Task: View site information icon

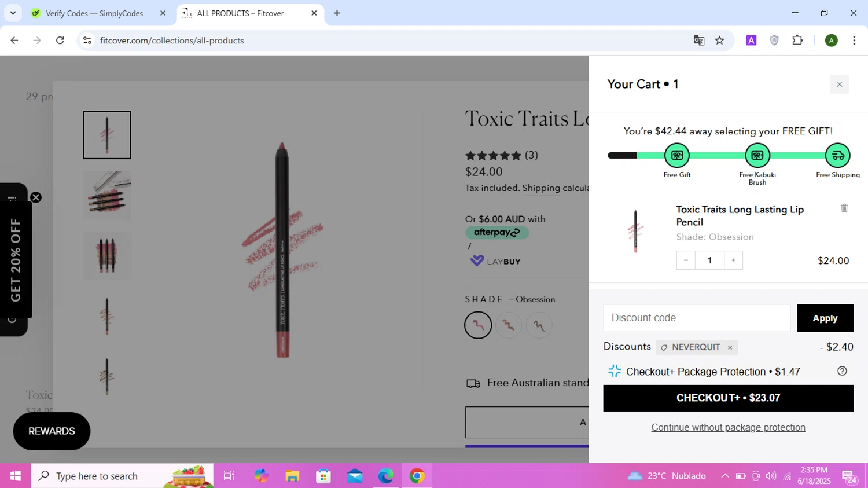Action: (87, 41)
